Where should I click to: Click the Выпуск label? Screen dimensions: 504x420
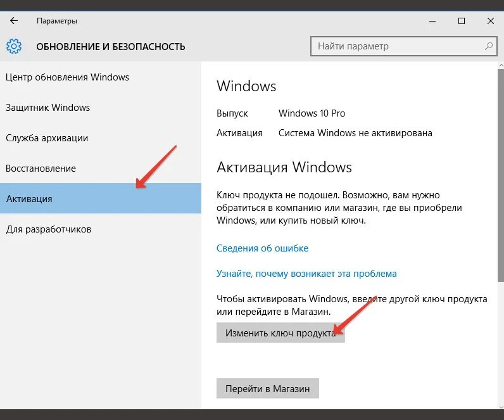point(232,113)
